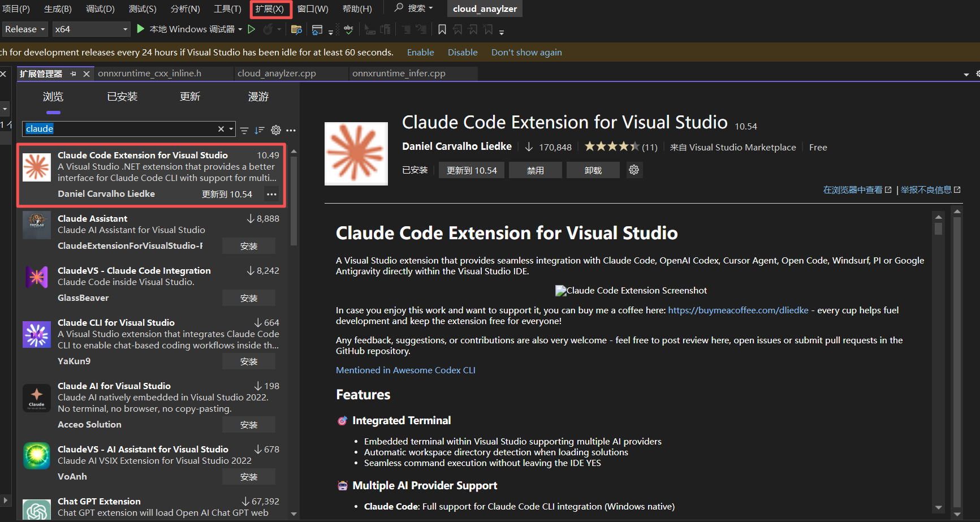Install Claude CLI for Visual Studio
This screenshot has width=980, height=522.
coord(249,361)
